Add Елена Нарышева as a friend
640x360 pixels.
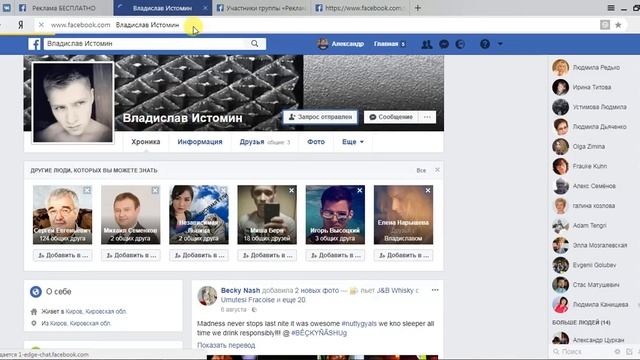(403, 255)
